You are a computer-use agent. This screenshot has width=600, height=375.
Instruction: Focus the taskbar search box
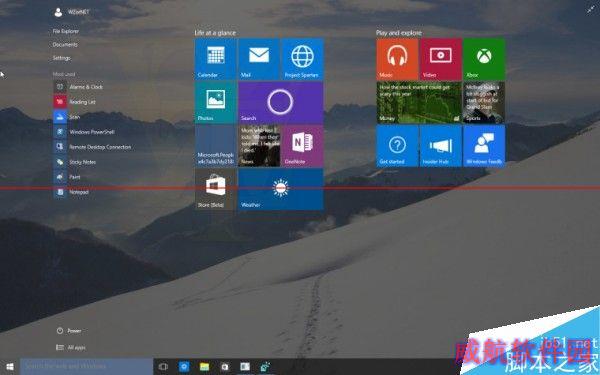86,367
